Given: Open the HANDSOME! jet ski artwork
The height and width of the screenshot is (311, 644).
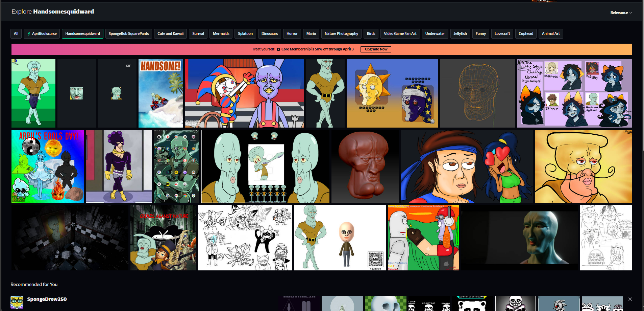Looking at the screenshot, I should (160, 93).
